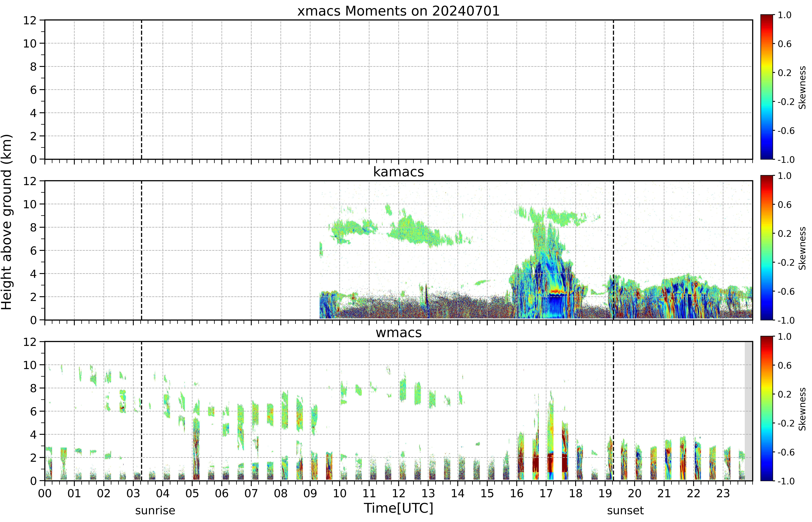Click the 'sunset' label
Screen dimensions: 812x522
[625, 510]
